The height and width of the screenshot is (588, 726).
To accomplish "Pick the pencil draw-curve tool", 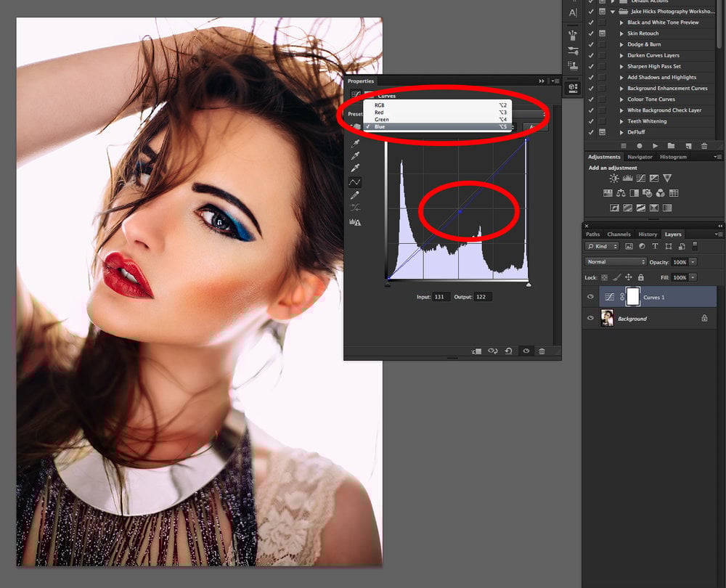I will pos(355,195).
